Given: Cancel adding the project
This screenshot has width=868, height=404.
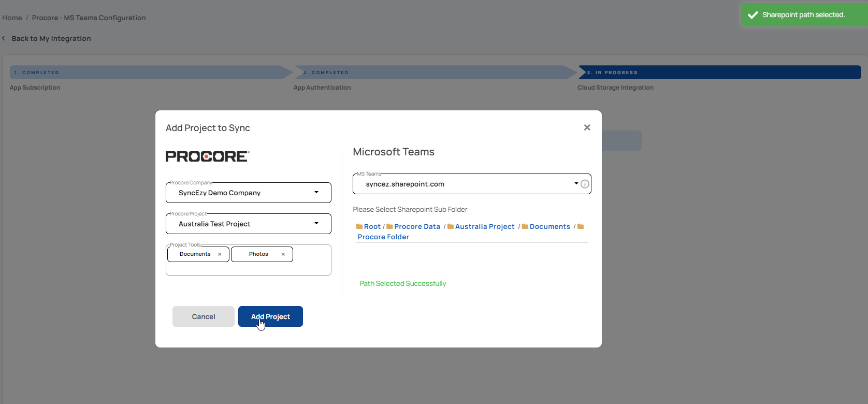Looking at the screenshot, I should tap(204, 316).
